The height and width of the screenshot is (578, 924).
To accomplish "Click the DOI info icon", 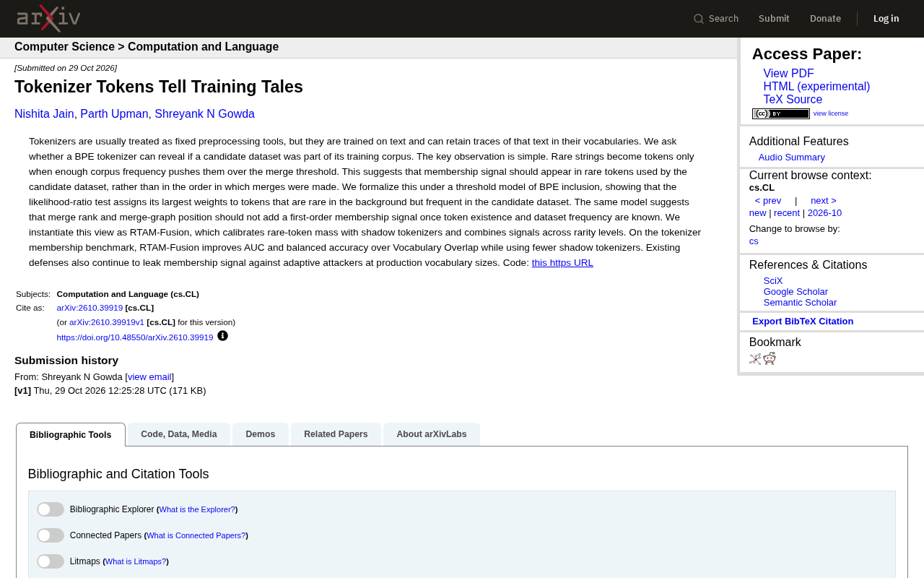I will 222,335.
